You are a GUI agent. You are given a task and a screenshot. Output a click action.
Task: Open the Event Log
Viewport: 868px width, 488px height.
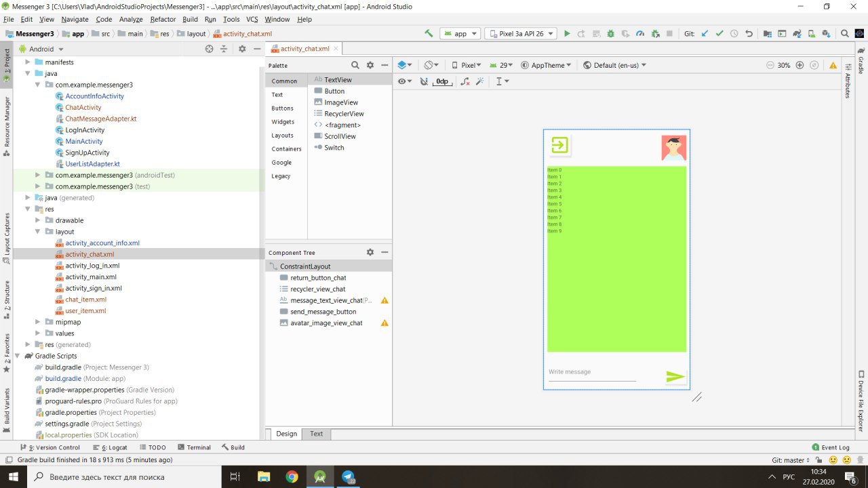coord(831,447)
